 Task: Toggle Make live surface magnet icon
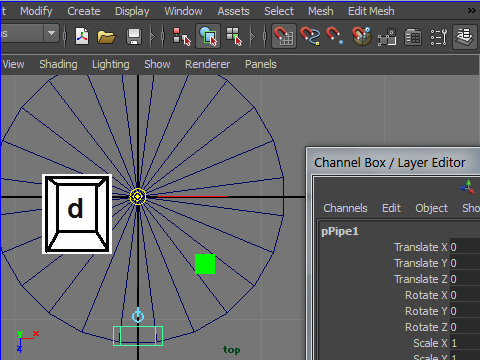pyautogui.click(x=361, y=36)
